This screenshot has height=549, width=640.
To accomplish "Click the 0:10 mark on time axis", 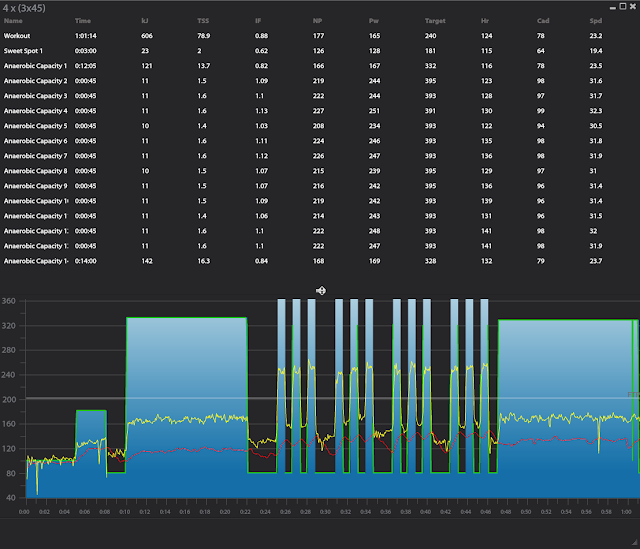I will (124, 511).
